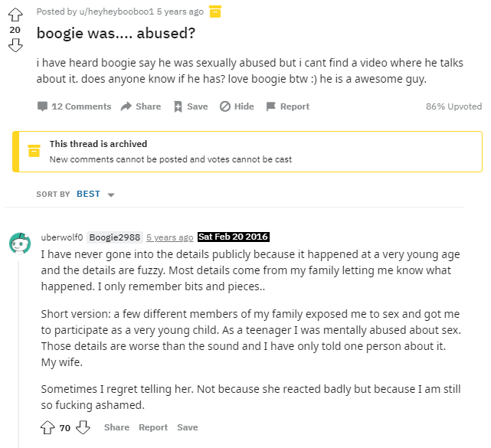Save the post with bookmark icon
Viewport: 491px width, 448px height.
pos(190,106)
